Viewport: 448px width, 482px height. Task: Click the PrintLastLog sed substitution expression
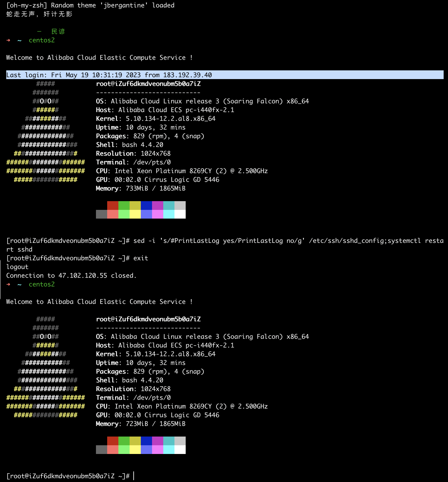pos(232,241)
